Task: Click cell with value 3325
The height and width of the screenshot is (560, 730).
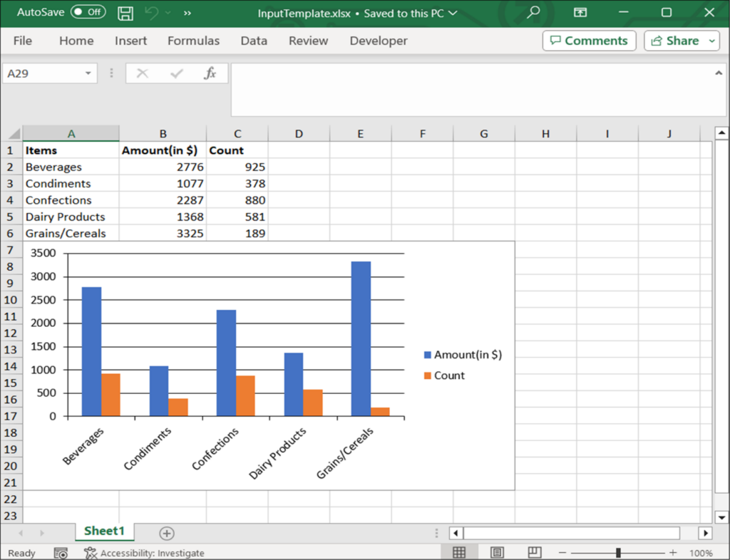Action: [x=163, y=233]
